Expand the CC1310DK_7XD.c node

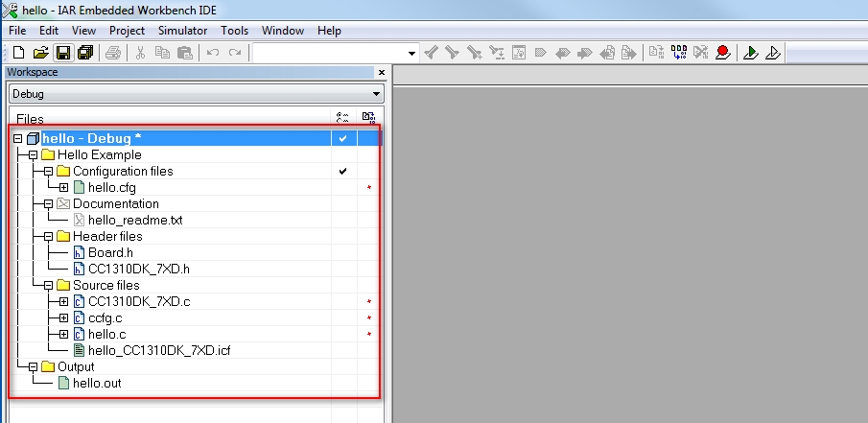tap(63, 302)
